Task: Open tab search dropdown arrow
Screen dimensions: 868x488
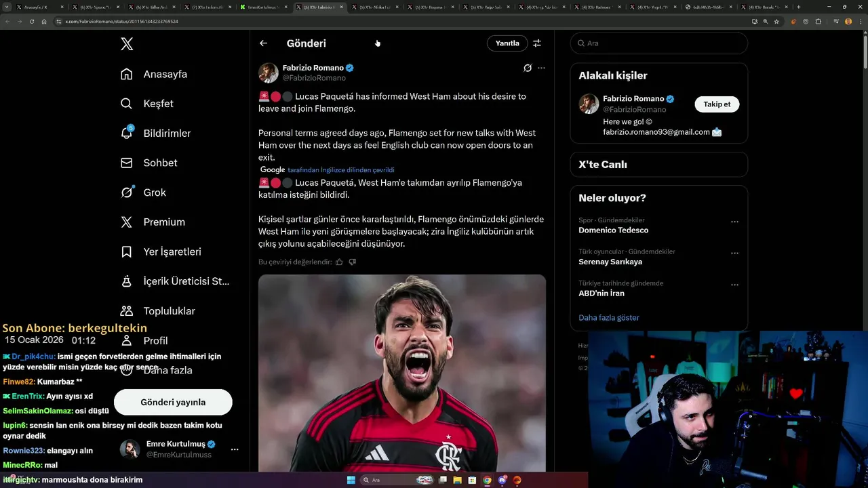Action: pos(7,7)
